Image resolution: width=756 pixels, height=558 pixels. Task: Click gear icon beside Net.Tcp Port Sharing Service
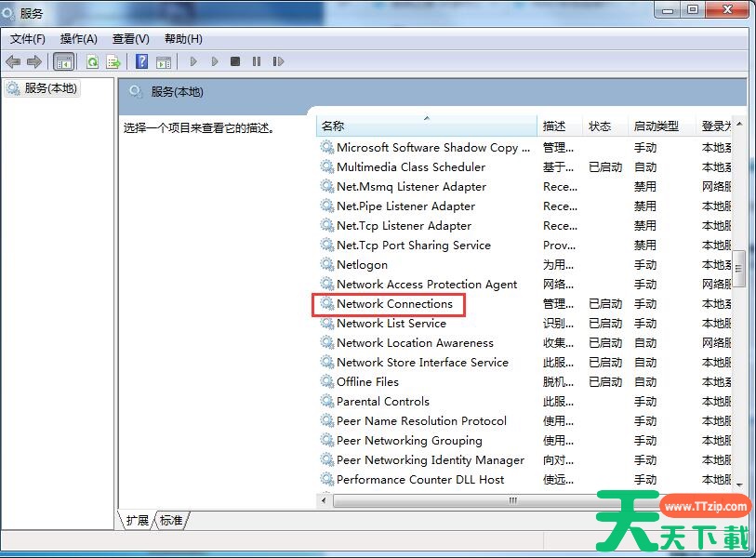327,245
